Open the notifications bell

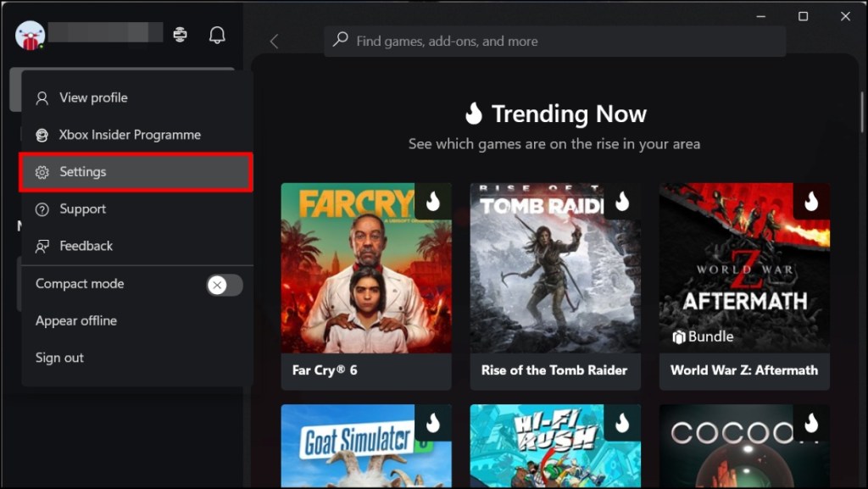tap(217, 35)
